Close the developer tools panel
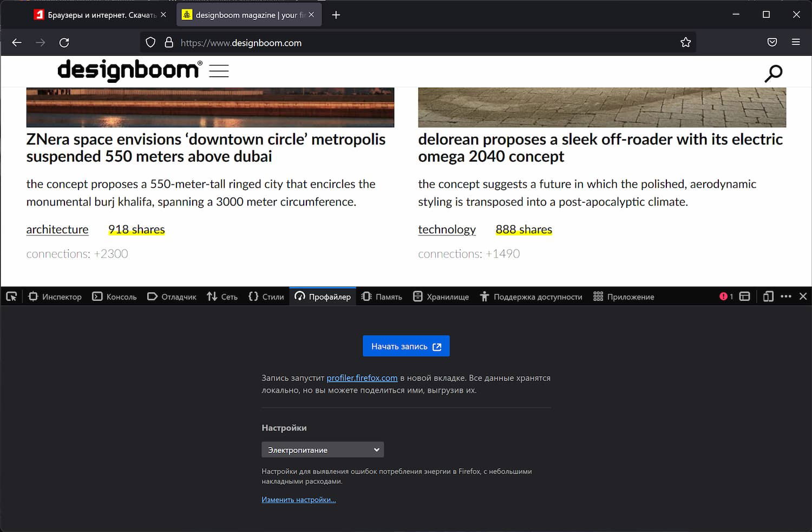Image resolution: width=812 pixels, height=532 pixels. click(803, 297)
